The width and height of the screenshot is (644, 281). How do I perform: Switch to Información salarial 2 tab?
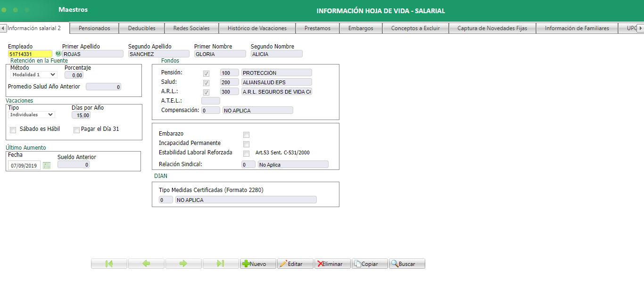pos(34,28)
